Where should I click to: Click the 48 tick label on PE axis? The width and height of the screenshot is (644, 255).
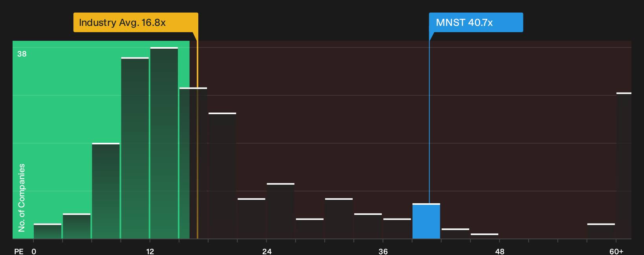click(x=500, y=251)
